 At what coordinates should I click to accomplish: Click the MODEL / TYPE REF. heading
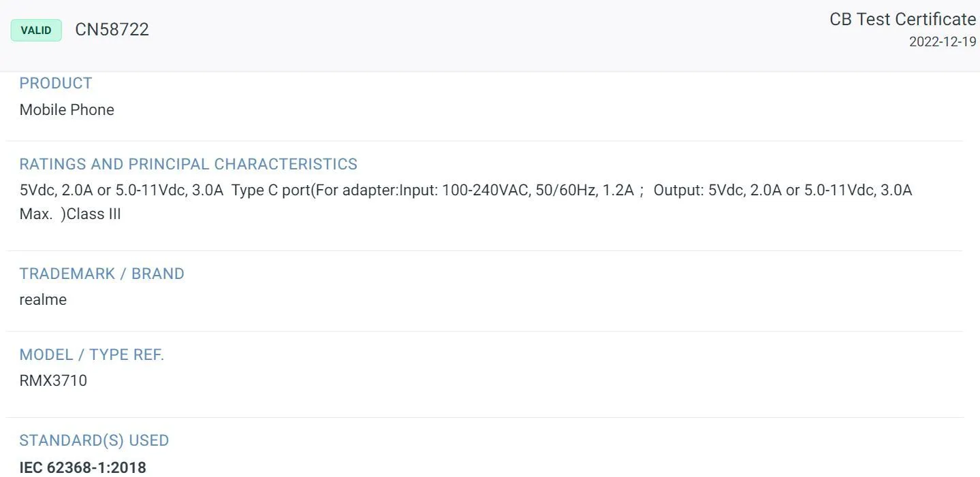(x=91, y=355)
